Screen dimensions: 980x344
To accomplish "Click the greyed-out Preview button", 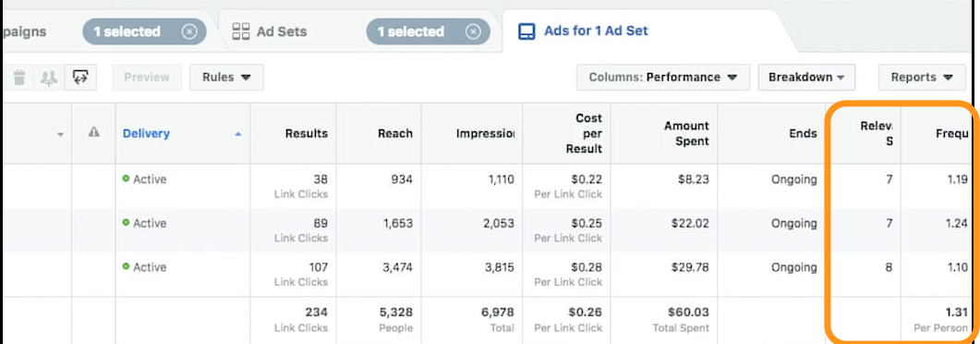I will [147, 78].
